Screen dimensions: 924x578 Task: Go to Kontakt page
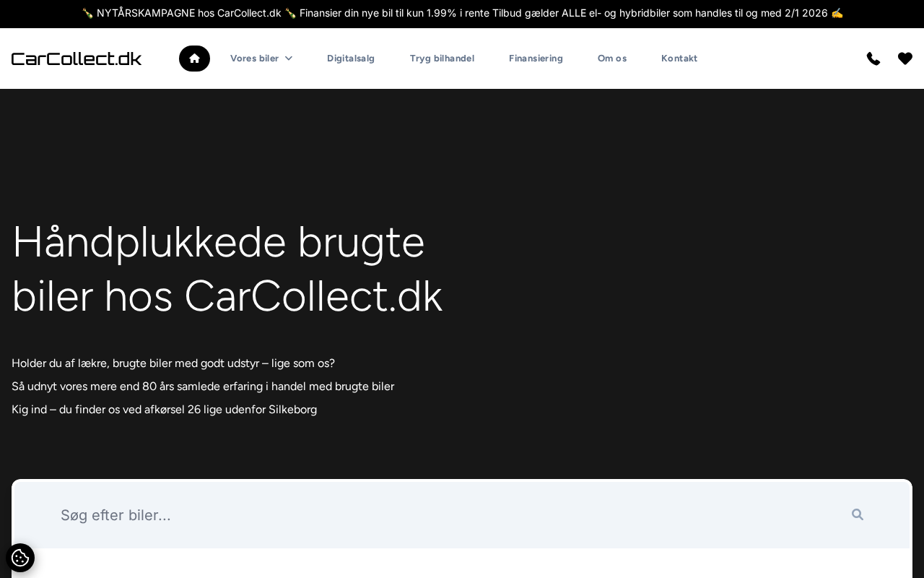679,59
